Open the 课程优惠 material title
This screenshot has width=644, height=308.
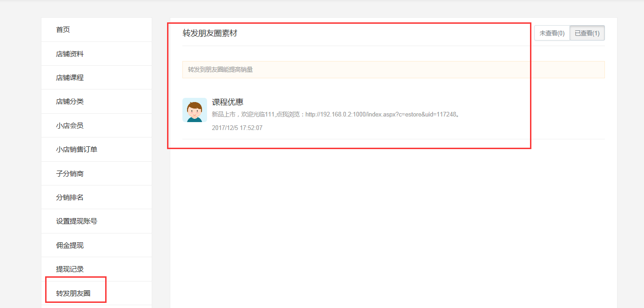pyautogui.click(x=228, y=102)
